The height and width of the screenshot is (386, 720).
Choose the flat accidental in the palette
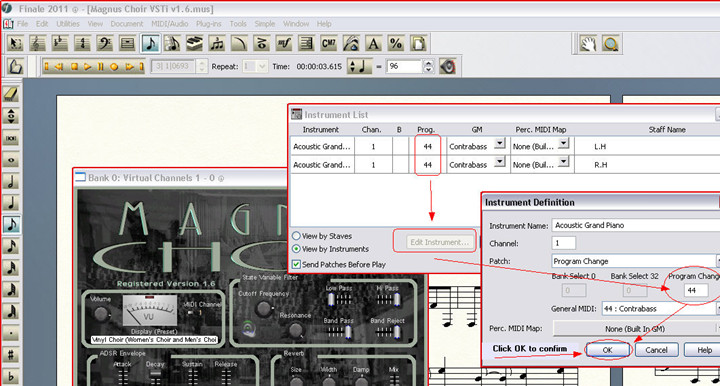(11, 376)
